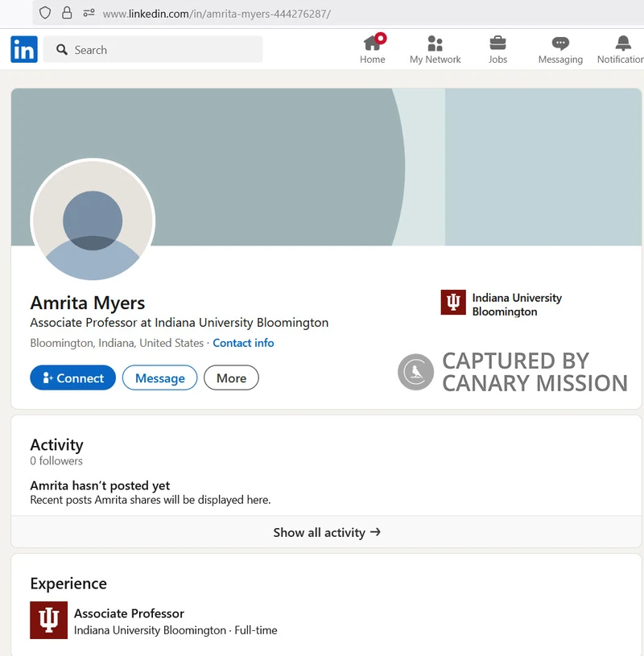The height and width of the screenshot is (656, 644).
Task: Click '0 followers' under Activity
Action: click(56, 461)
